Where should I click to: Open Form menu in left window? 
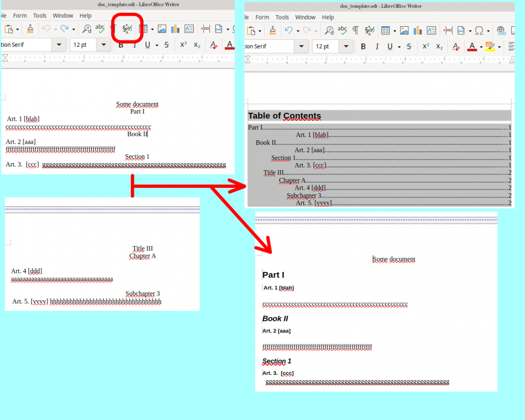pyautogui.click(x=20, y=15)
